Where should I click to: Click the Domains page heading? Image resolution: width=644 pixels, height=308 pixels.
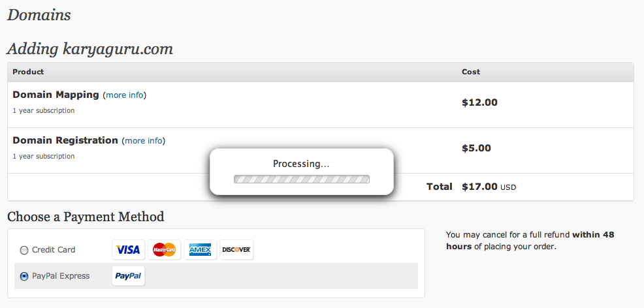click(x=39, y=15)
